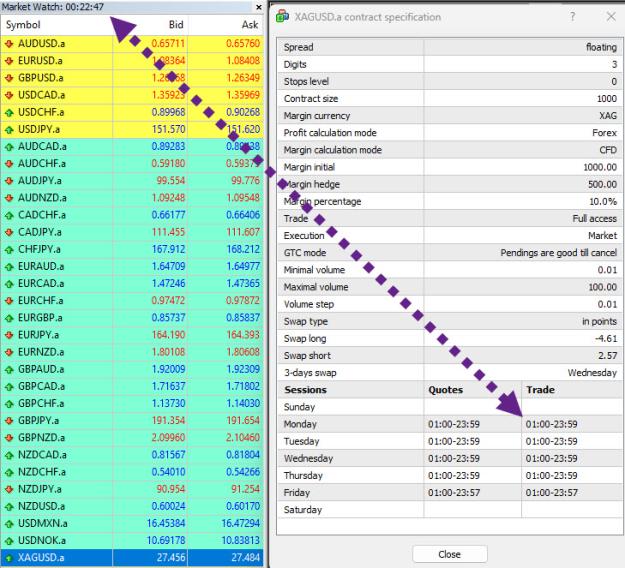
Task: Click the arrow icon beside NZDUSD.a
Action: 9,506
